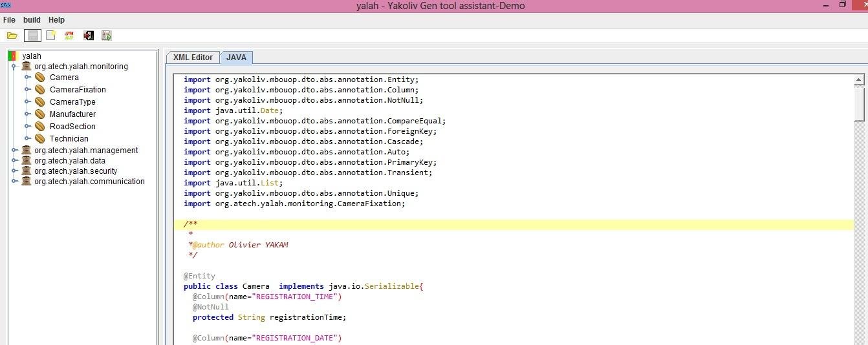Expand the CameraType tree node handle
Screen dimensions: 868x345
pyautogui.click(x=27, y=102)
